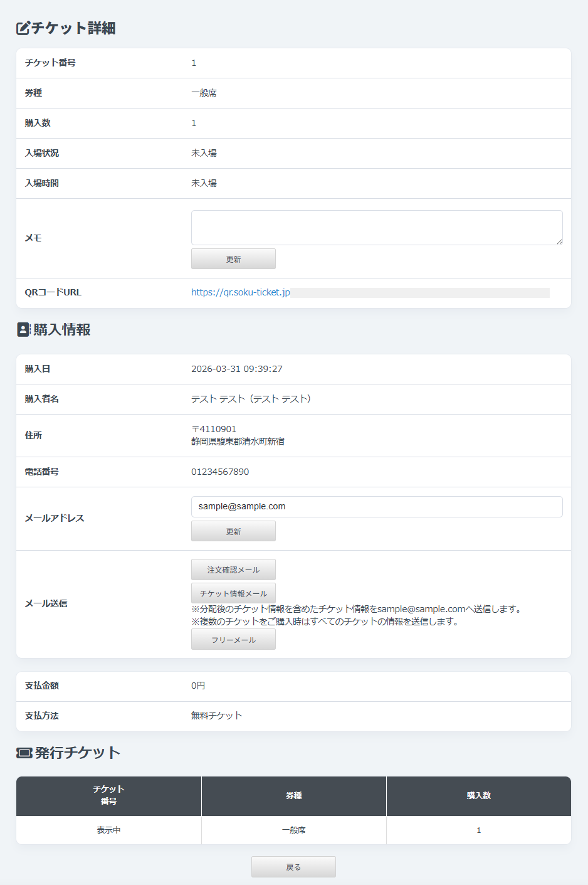Click the address 静岡県駿東郡清水町新宿
This screenshot has width=588, height=885.
click(x=238, y=442)
